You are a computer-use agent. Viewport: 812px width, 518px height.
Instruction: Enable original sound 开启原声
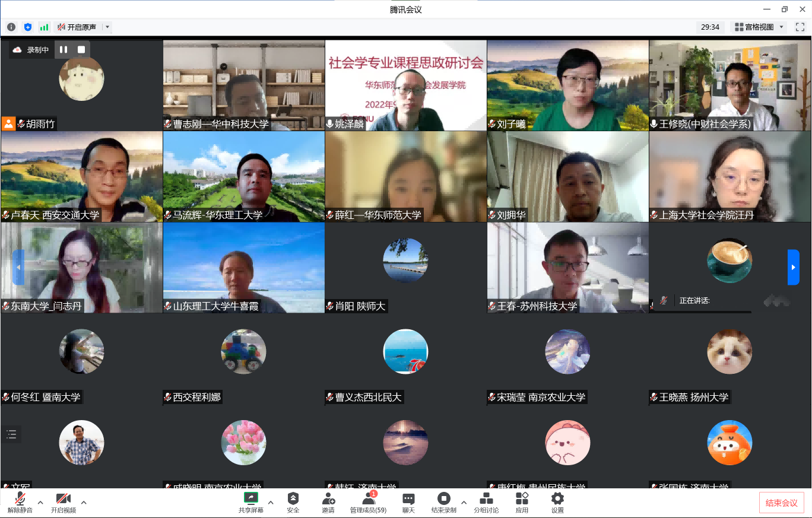[x=77, y=27]
